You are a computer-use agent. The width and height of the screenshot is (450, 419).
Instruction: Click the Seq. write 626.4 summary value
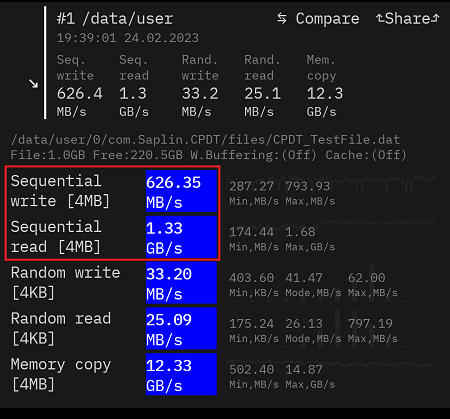click(80, 93)
